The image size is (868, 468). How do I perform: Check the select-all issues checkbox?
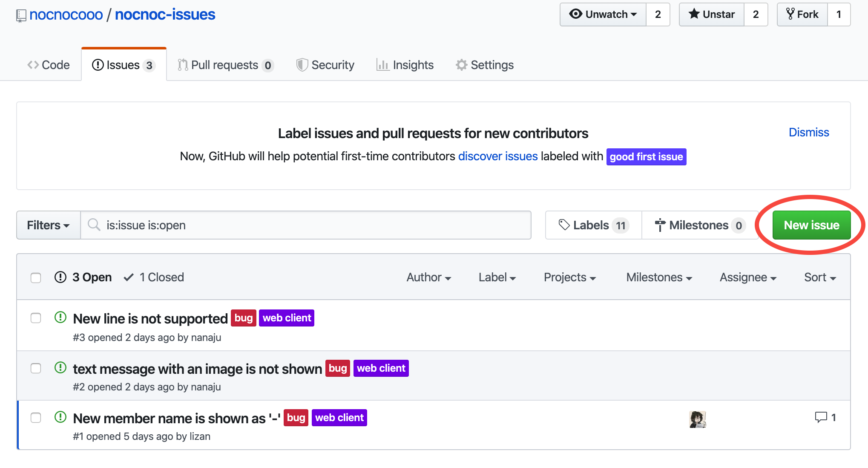(x=36, y=278)
